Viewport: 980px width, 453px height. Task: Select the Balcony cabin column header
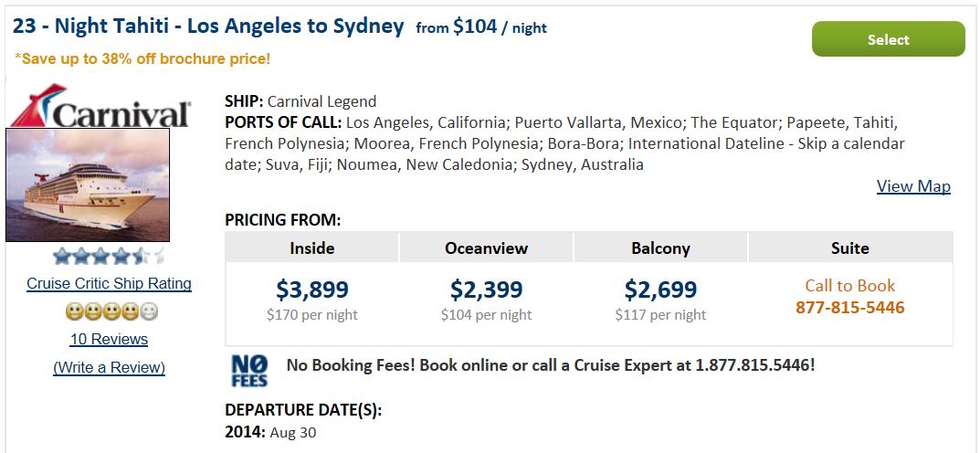pyautogui.click(x=660, y=248)
